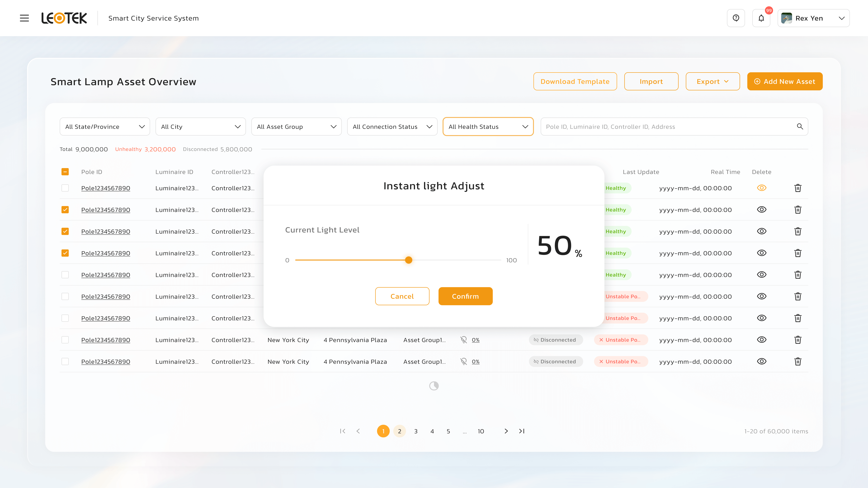The image size is (868, 488).
Task: Go to the next page with the arrow
Action: click(x=506, y=431)
